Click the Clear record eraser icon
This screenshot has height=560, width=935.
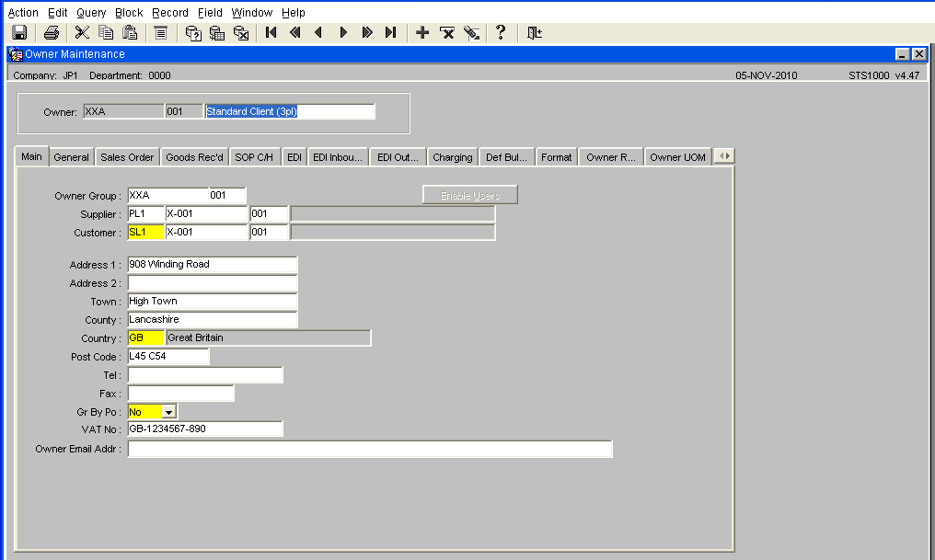click(472, 33)
